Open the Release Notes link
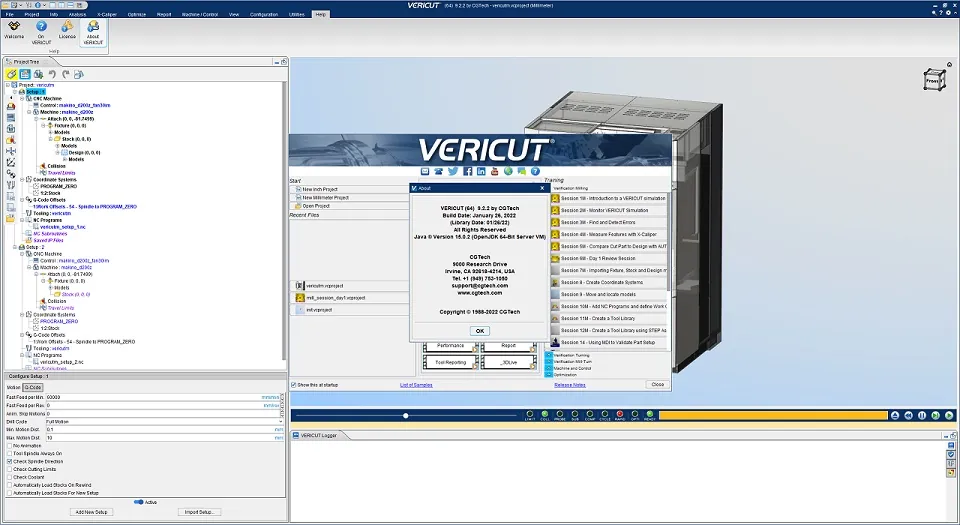Viewport: 960px width, 525px height. click(569, 385)
